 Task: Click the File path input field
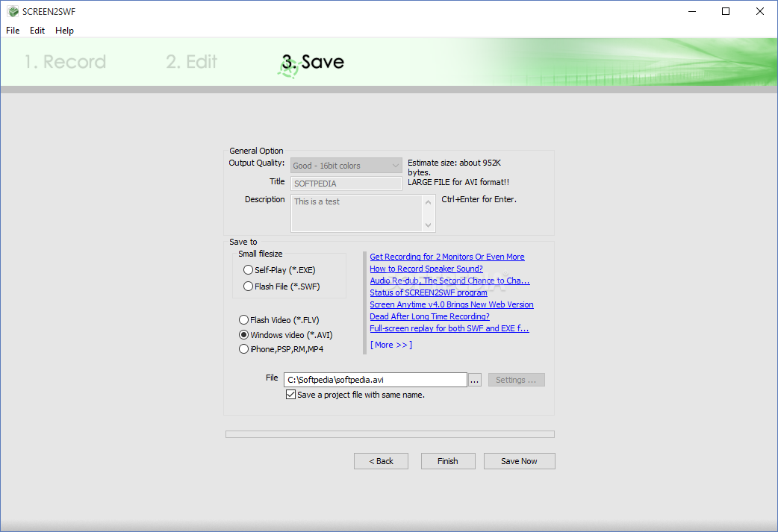click(x=375, y=380)
